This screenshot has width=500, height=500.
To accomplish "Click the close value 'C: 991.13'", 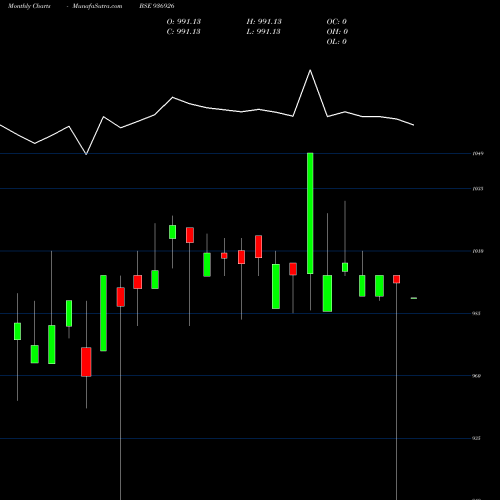I will coord(184,31).
